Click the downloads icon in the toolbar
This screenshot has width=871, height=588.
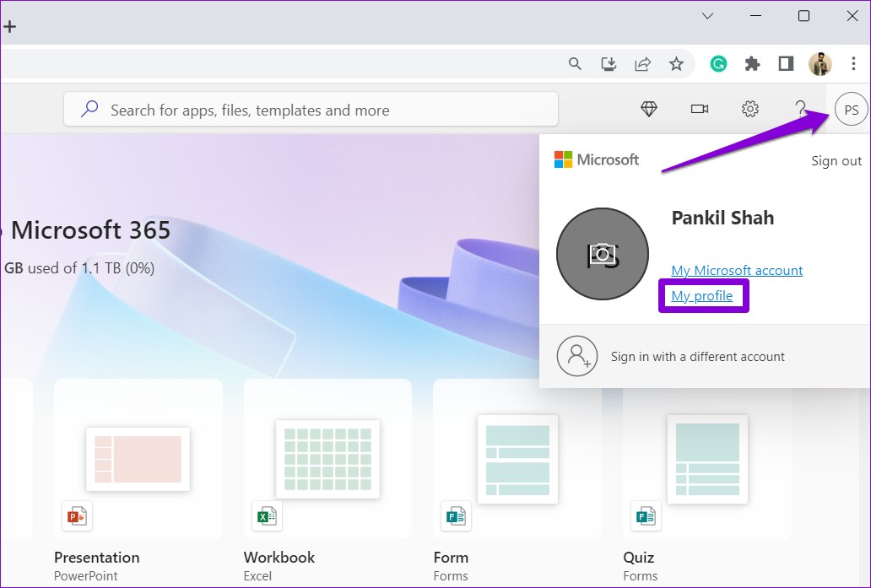click(x=609, y=63)
